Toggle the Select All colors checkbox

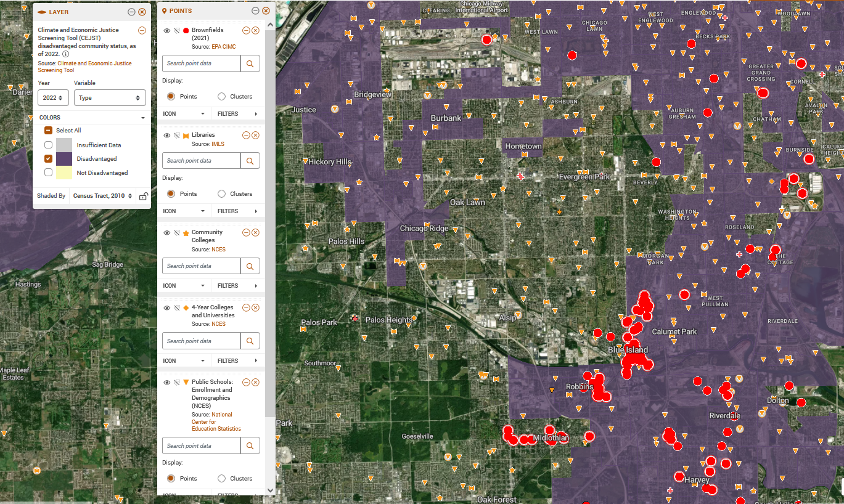click(x=48, y=131)
